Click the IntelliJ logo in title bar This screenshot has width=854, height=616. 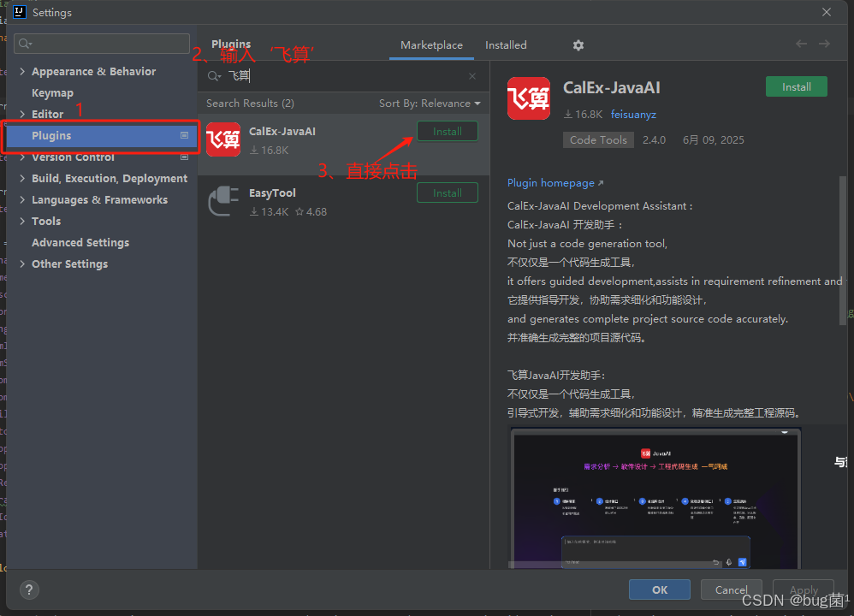click(20, 12)
